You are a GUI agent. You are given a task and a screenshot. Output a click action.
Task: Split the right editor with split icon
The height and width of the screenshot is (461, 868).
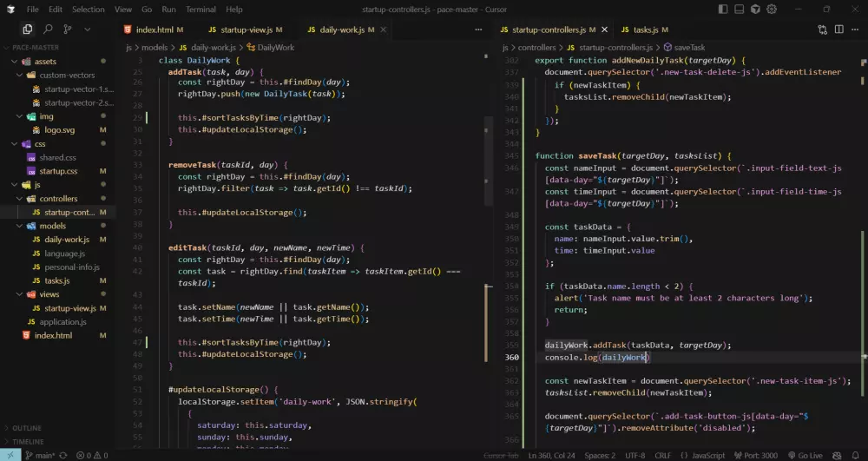click(839, 30)
